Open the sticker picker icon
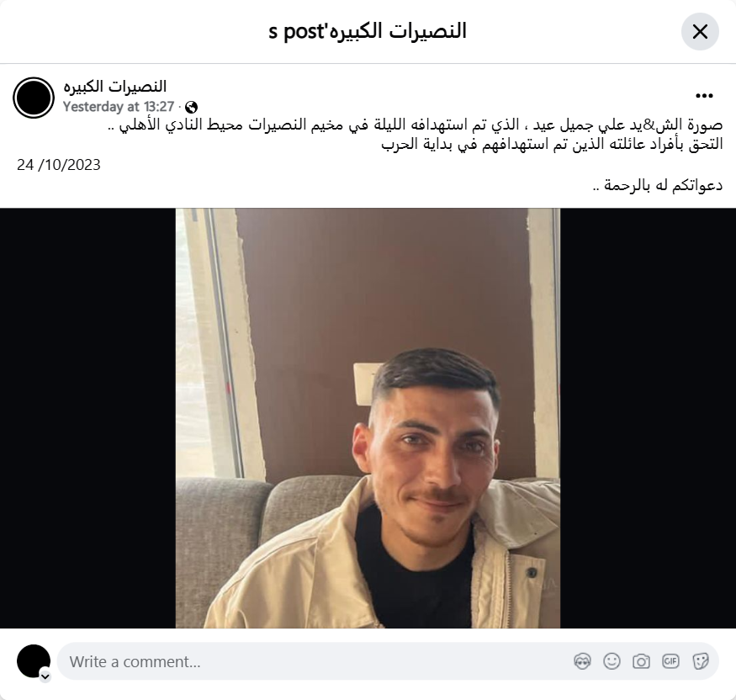The height and width of the screenshot is (700, 736). coord(700,661)
